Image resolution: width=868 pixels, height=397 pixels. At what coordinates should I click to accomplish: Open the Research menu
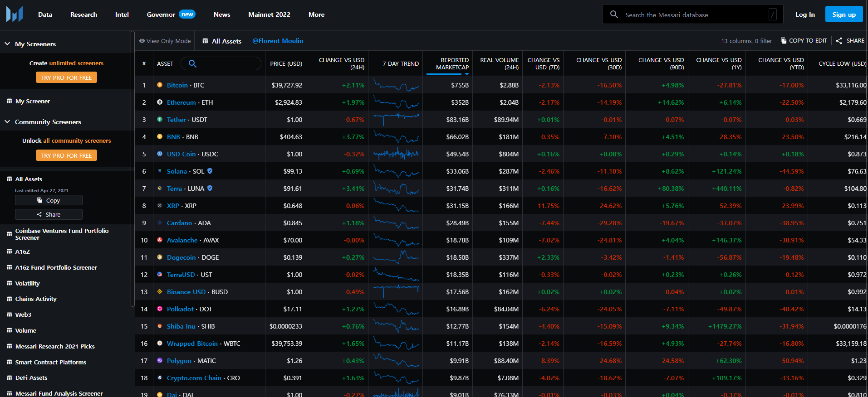(83, 15)
